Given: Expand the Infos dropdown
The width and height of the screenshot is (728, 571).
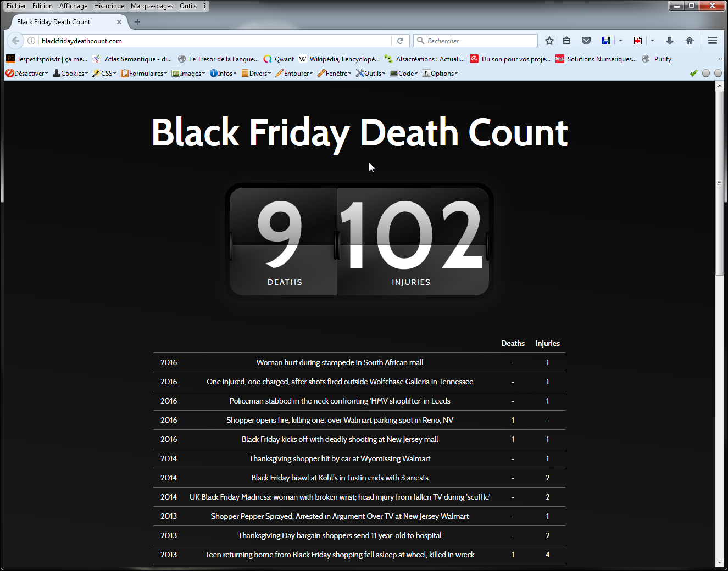Looking at the screenshot, I should tap(223, 73).
